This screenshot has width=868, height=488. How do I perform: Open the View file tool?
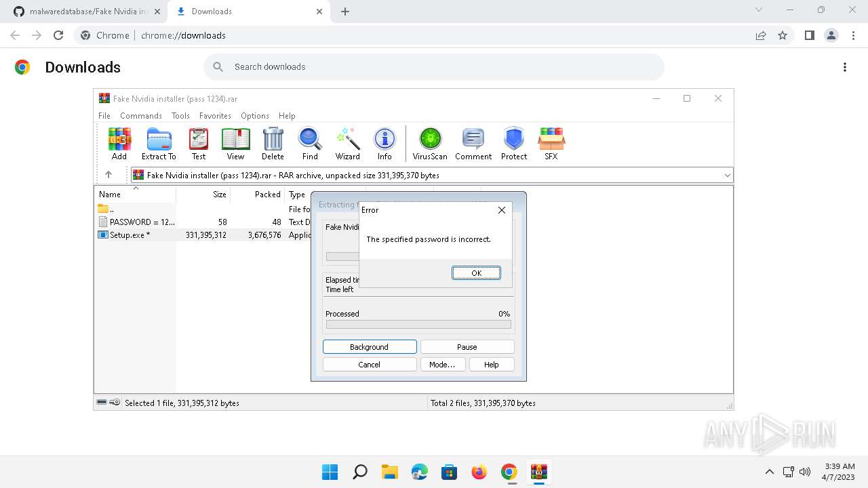pos(235,144)
